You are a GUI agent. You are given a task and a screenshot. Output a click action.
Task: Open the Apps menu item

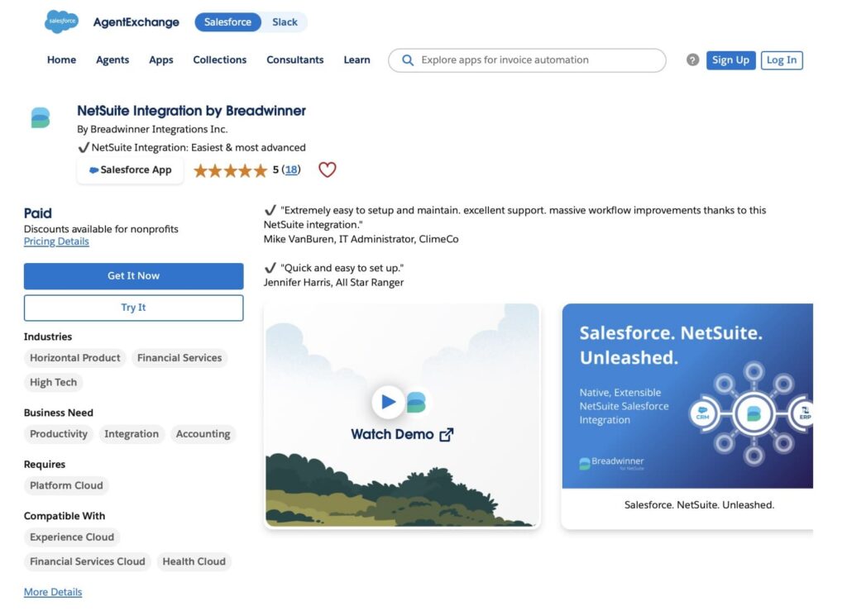coord(161,60)
